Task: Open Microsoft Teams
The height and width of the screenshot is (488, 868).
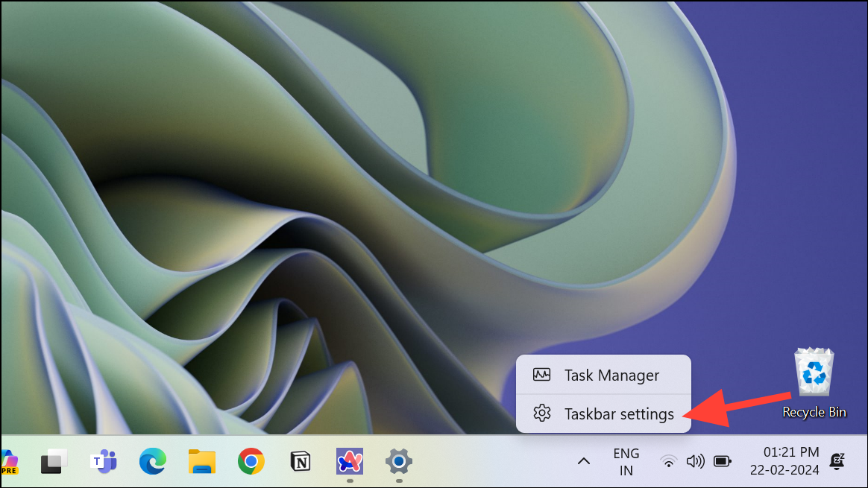Action: point(103,462)
